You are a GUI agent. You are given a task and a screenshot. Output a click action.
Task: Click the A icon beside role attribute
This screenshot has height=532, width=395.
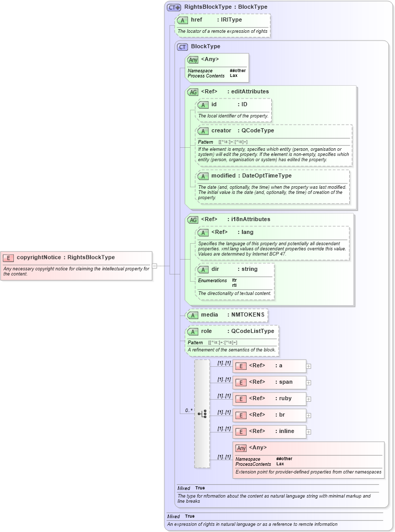pyautogui.click(x=193, y=331)
